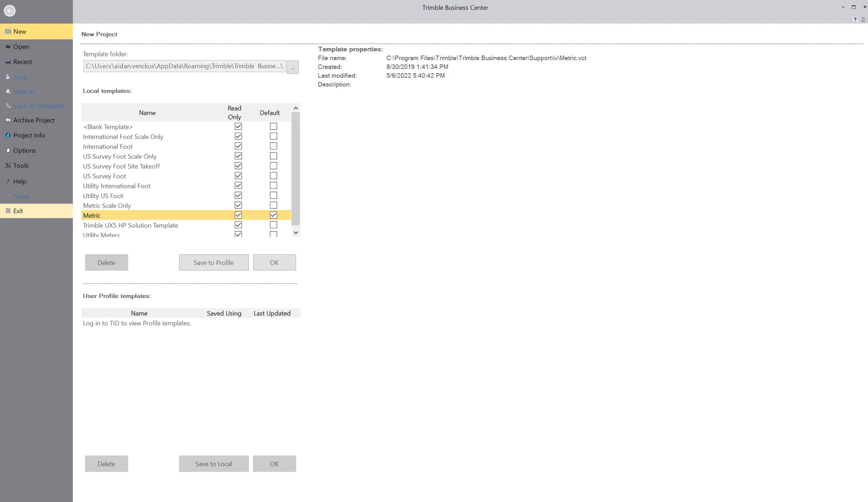Click OK under Local templates
The image size is (868, 502).
[274, 262]
